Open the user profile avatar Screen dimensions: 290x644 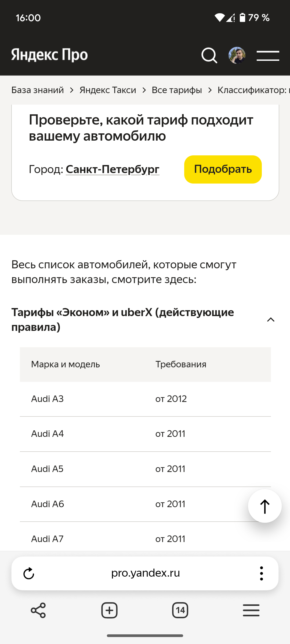coord(237,56)
